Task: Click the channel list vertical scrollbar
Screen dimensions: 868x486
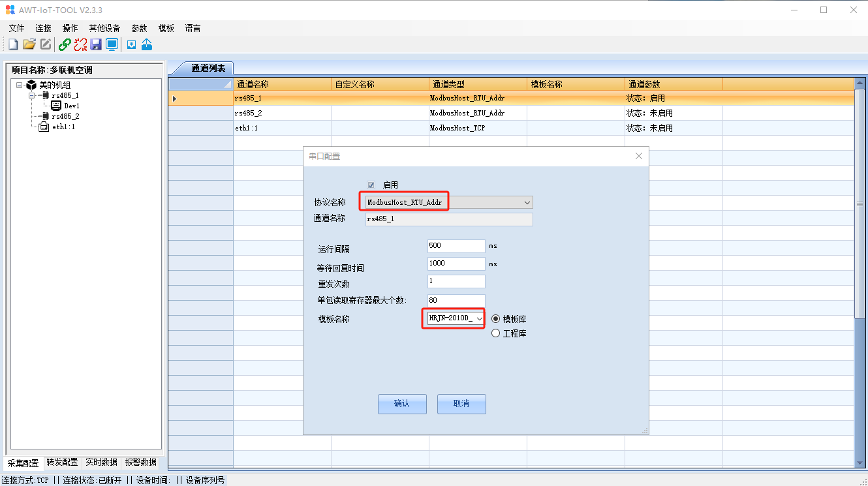Action: (x=860, y=261)
